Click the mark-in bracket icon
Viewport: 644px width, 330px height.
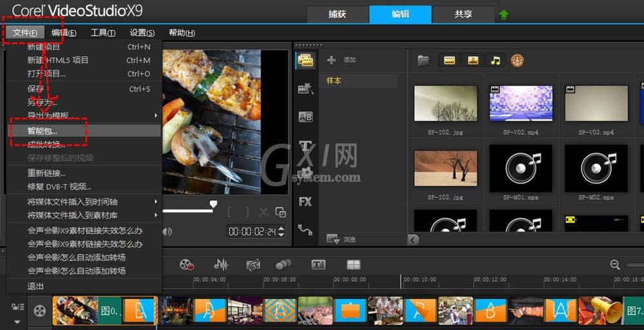(230, 212)
